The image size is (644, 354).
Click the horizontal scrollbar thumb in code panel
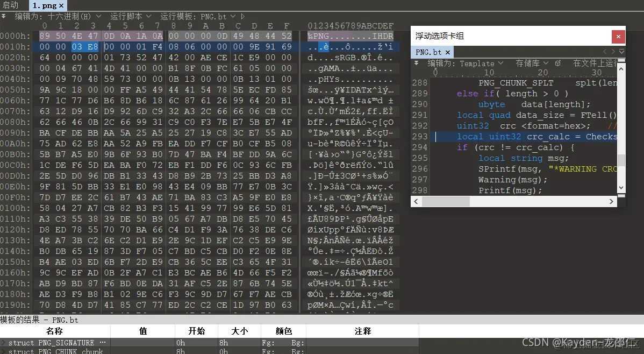446,201
